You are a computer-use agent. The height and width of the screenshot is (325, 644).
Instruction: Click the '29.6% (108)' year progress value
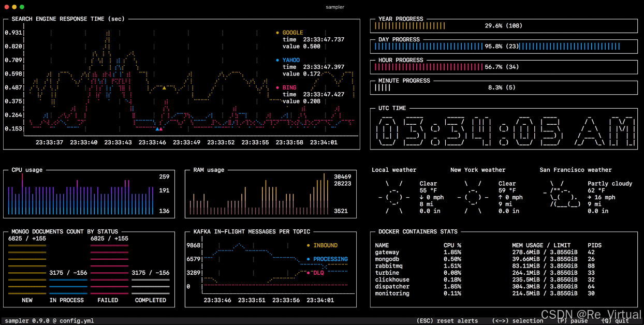(504, 25)
